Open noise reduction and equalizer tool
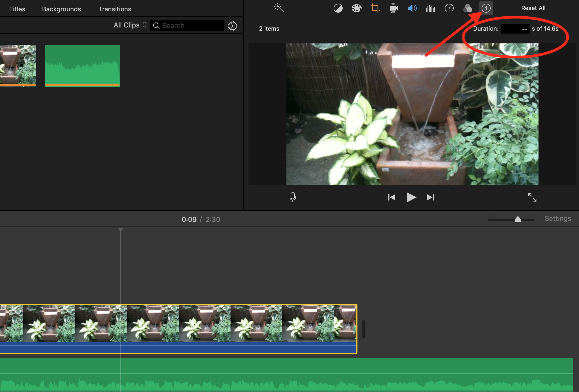 click(430, 8)
